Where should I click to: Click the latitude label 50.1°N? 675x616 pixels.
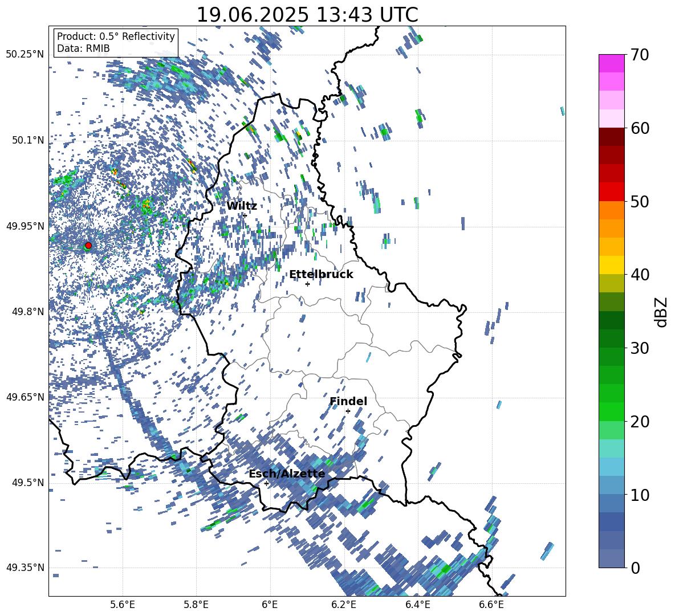[x=27, y=140]
